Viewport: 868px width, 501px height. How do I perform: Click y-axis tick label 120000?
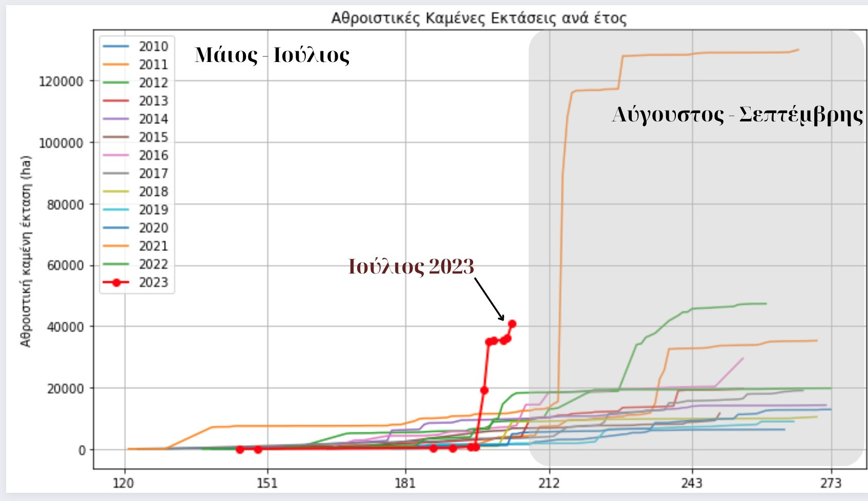click(x=61, y=81)
